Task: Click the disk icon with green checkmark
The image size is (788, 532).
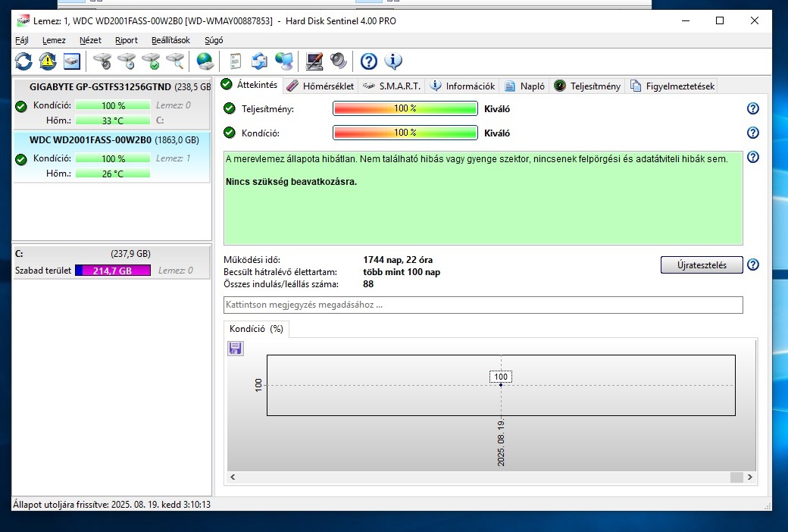Action: tap(151, 61)
